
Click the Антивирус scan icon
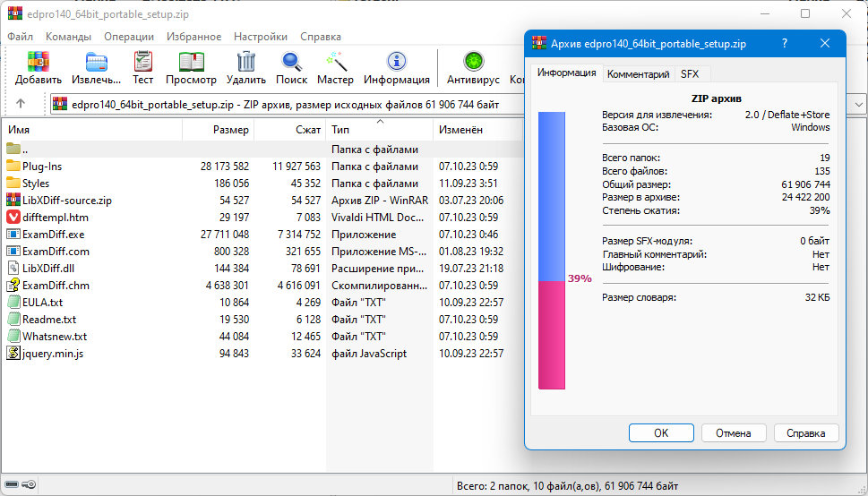pyautogui.click(x=473, y=62)
